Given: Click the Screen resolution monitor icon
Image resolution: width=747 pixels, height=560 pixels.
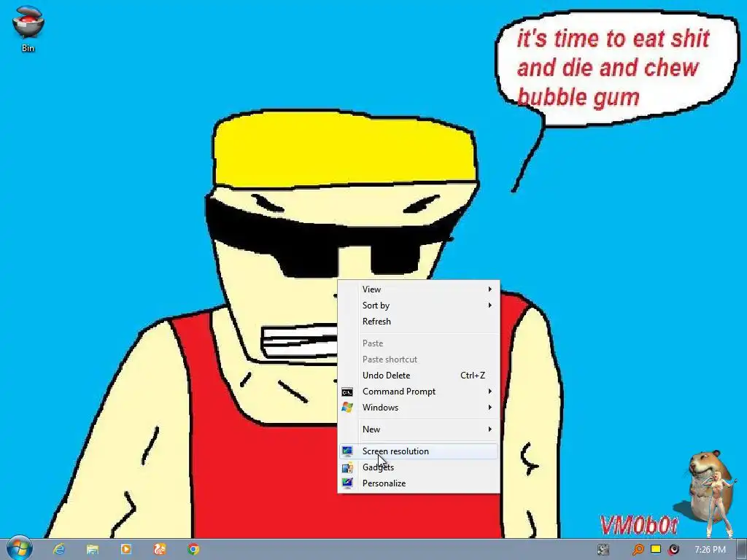Looking at the screenshot, I should click(x=347, y=451).
